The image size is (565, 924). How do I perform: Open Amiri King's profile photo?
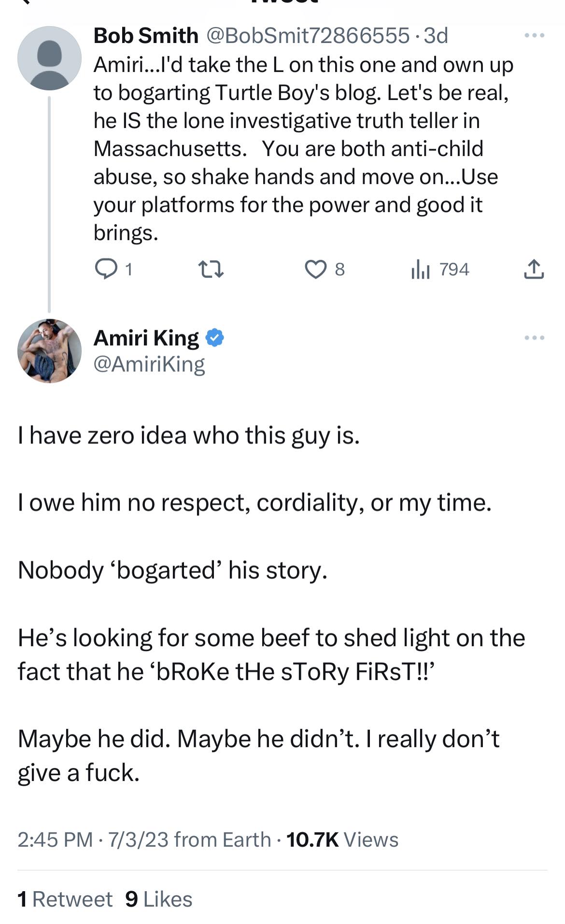[x=49, y=351]
